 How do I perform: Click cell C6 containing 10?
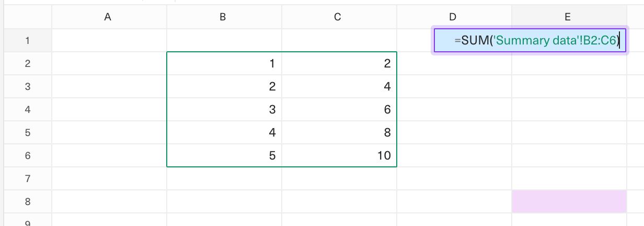click(339, 155)
